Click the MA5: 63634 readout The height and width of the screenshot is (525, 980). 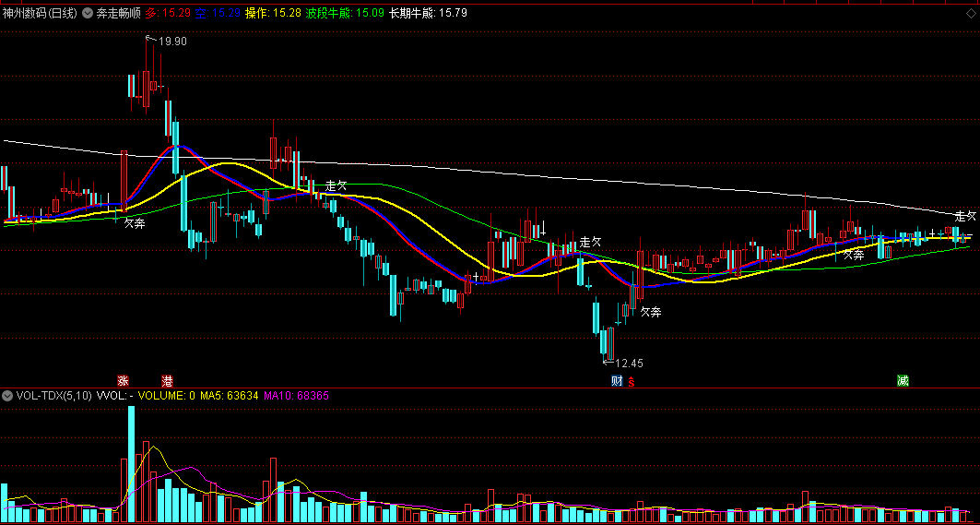click(230, 396)
